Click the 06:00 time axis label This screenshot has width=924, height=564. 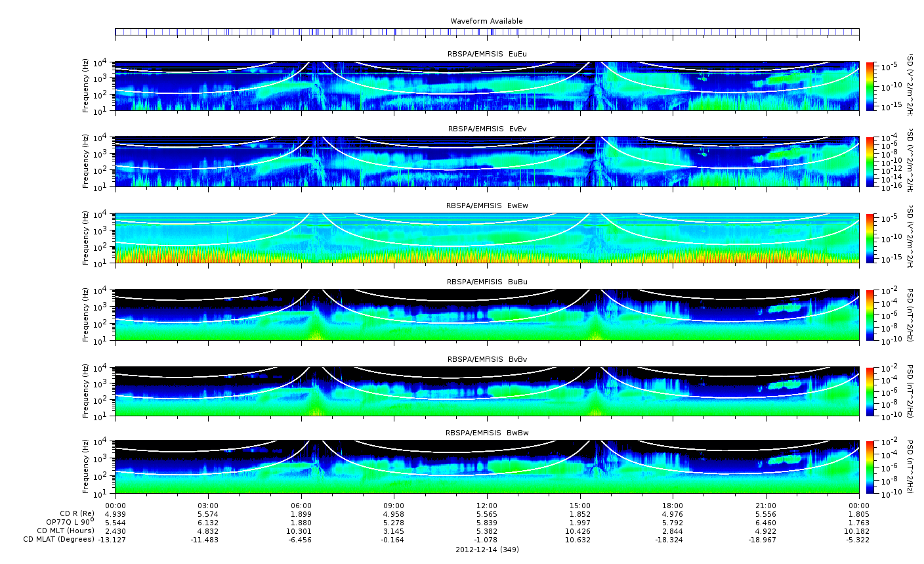coord(301,505)
